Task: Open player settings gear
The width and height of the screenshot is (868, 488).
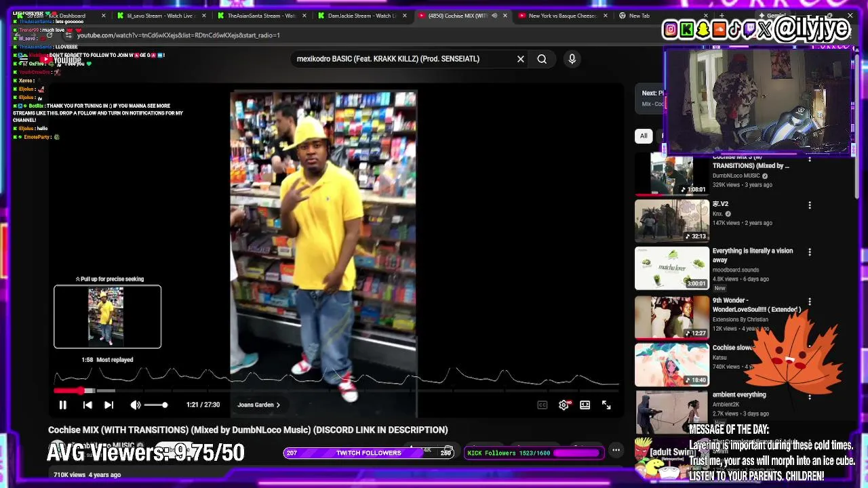Action: coord(564,405)
